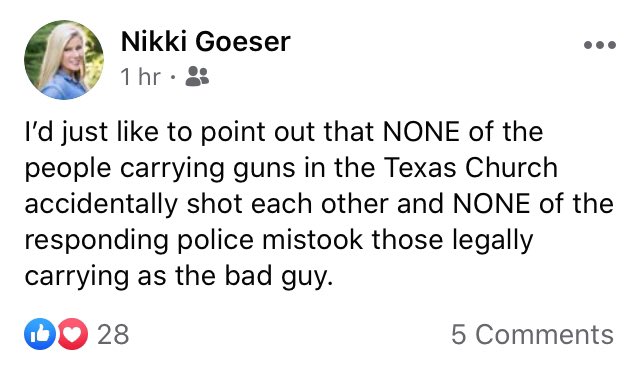Open Nikki Goeser's profile picture
This screenshot has width=640, height=366.
[64, 60]
